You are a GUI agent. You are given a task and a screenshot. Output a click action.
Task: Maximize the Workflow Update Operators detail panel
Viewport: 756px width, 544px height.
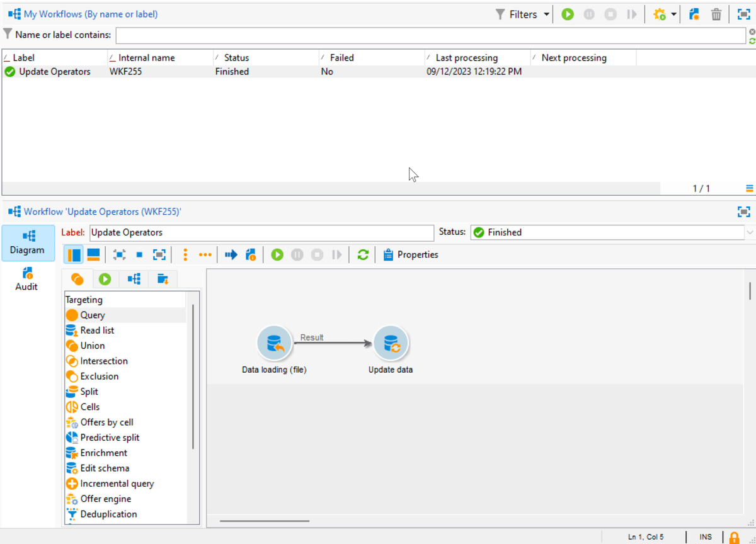(x=743, y=212)
